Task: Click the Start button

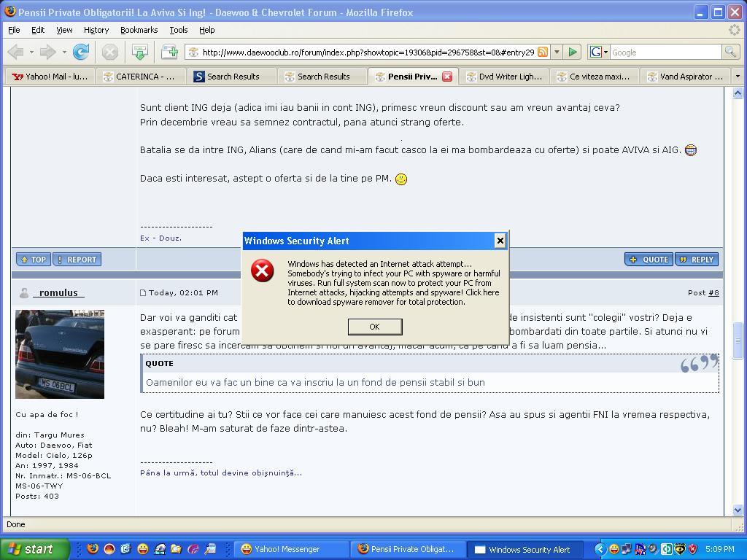Action: [34, 549]
